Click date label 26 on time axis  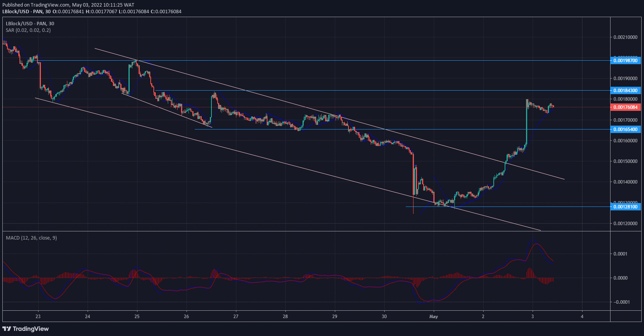point(187,317)
